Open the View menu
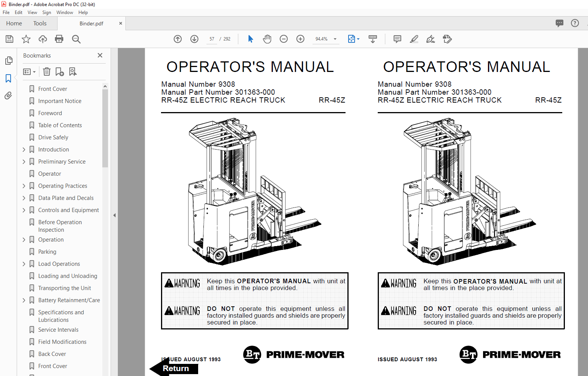 [x=32, y=12]
